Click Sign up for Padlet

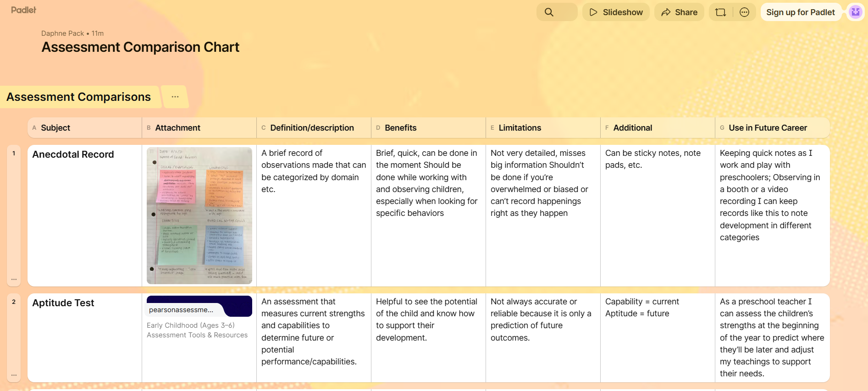point(800,12)
